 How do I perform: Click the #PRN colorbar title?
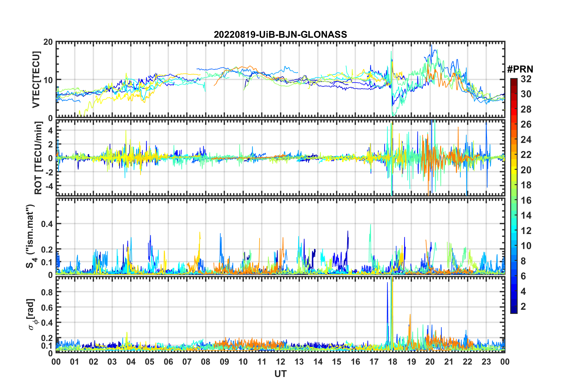coord(520,69)
